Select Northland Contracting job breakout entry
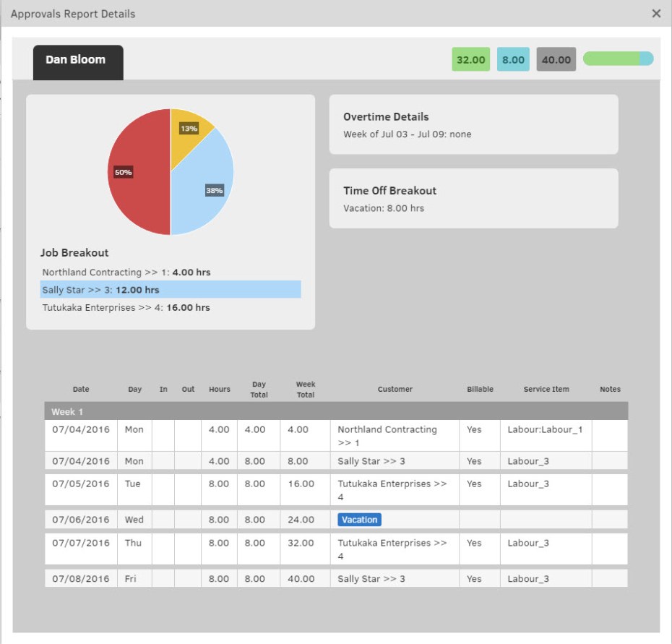Viewport: 672px width, 644px height. 126,272
